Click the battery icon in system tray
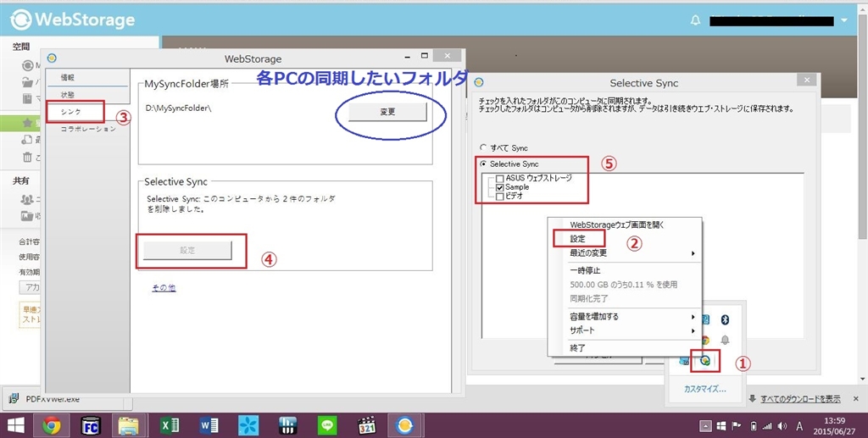868x438 pixels. [753, 426]
